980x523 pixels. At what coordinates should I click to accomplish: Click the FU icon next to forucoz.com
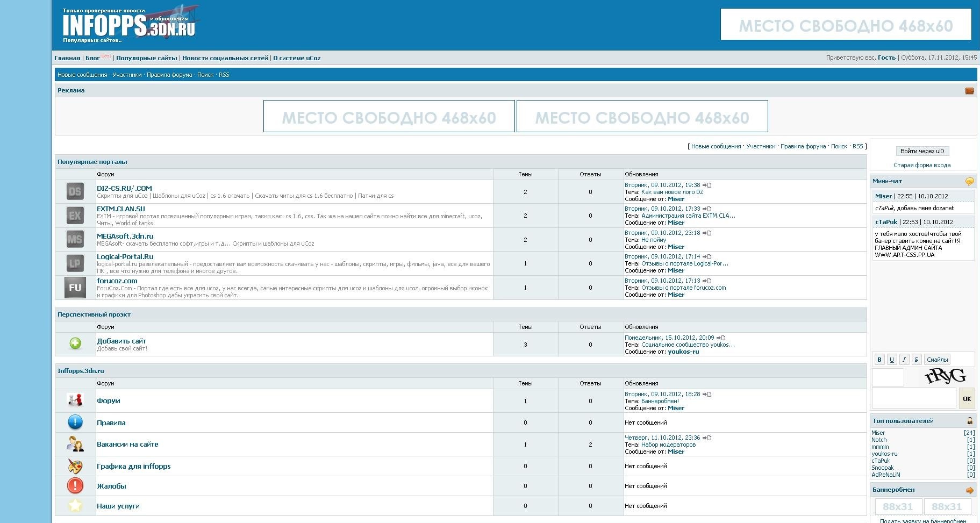(75, 288)
